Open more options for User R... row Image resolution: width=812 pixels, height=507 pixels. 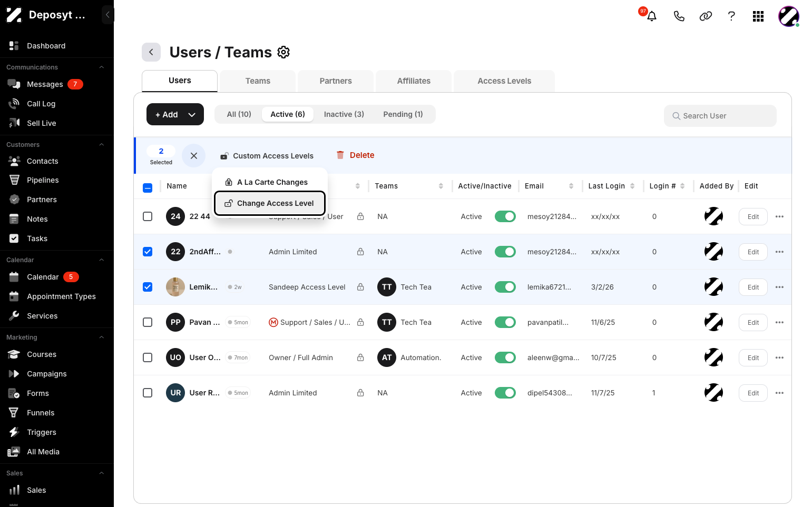(x=780, y=393)
